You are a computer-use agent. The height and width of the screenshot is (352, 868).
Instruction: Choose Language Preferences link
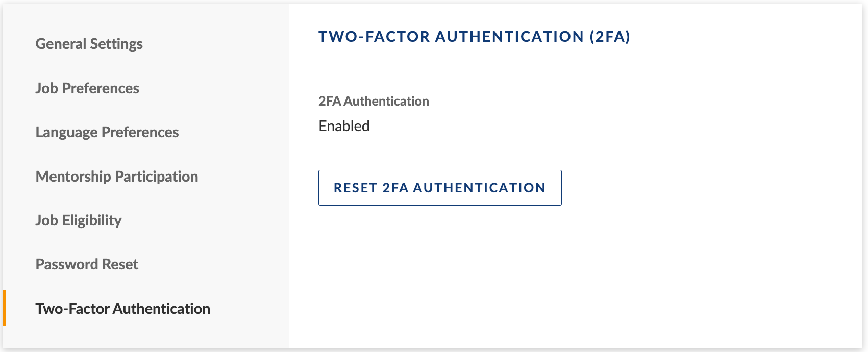coord(107,132)
